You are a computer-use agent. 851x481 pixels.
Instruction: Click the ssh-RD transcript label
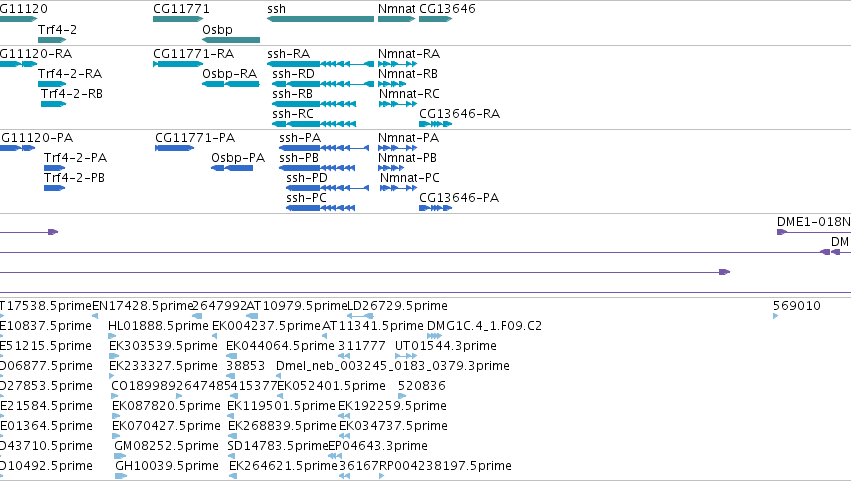(x=293, y=74)
